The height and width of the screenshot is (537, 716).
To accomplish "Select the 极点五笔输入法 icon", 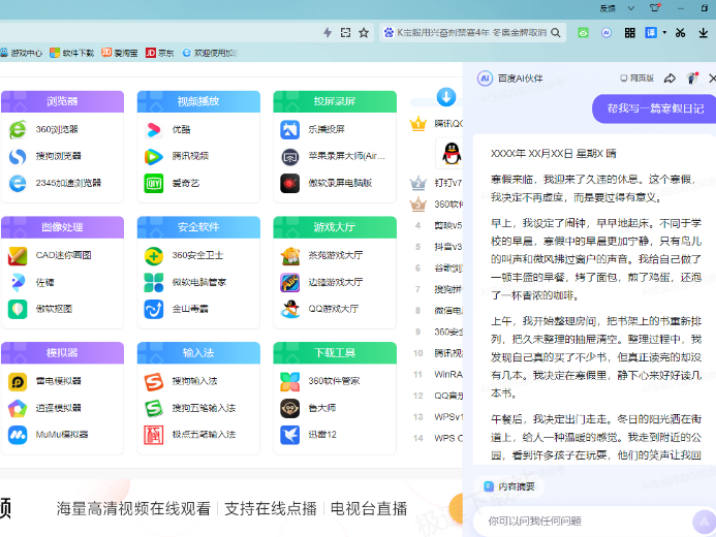I will [153, 435].
